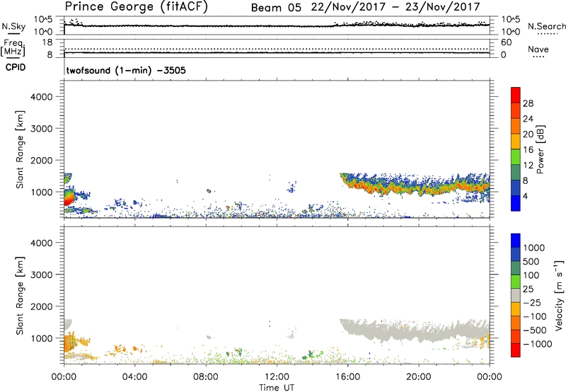Image resolution: width=566 pixels, height=392 pixels.
Task: Click the '18' frequency axis value
Action: tap(47, 42)
